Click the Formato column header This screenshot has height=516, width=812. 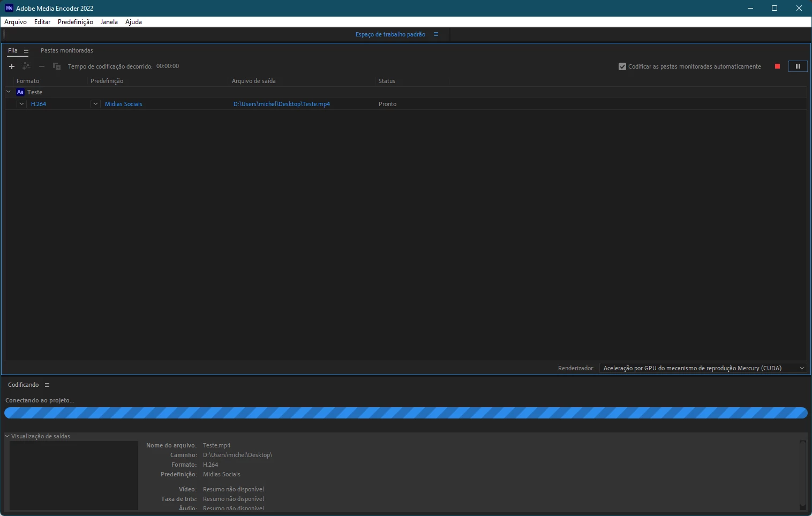28,81
